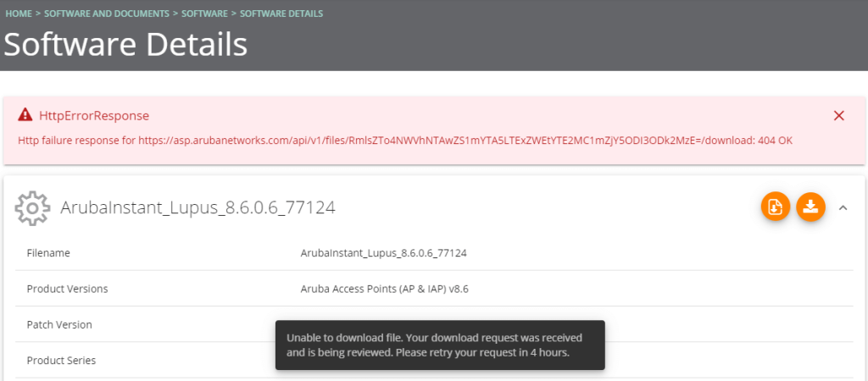Screen dimensions: 868x381
Task: Click the SOFTWARE DETAILS breadcrumb item
Action: [281, 14]
